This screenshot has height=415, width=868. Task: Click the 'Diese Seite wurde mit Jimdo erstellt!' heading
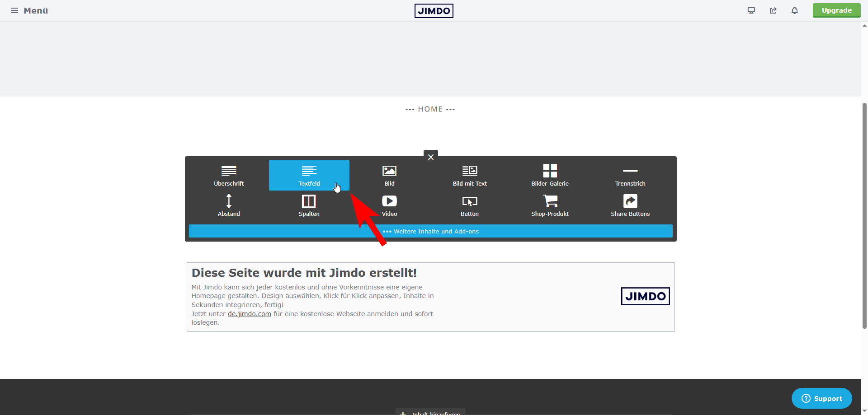coord(304,273)
